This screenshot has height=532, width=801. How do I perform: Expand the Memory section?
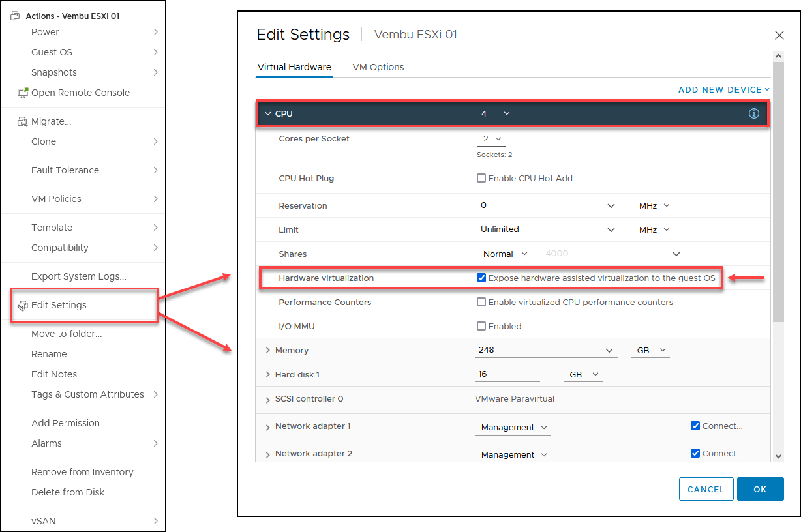267,351
